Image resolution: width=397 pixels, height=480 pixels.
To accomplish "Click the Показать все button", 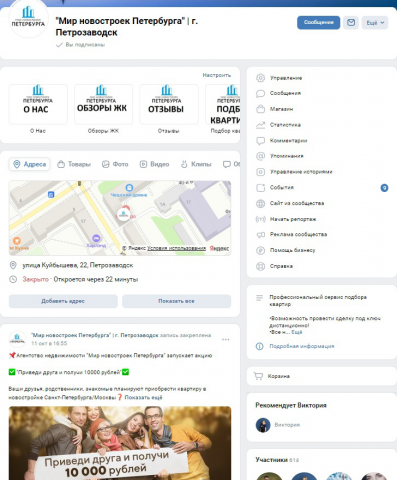I will [x=176, y=301].
